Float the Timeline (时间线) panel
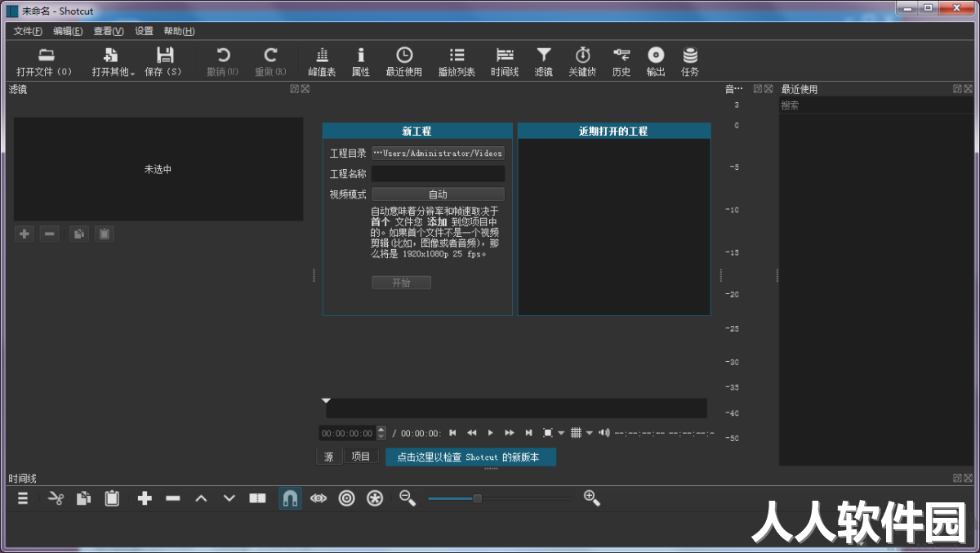This screenshot has width=980, height=553. coord(957,478)
